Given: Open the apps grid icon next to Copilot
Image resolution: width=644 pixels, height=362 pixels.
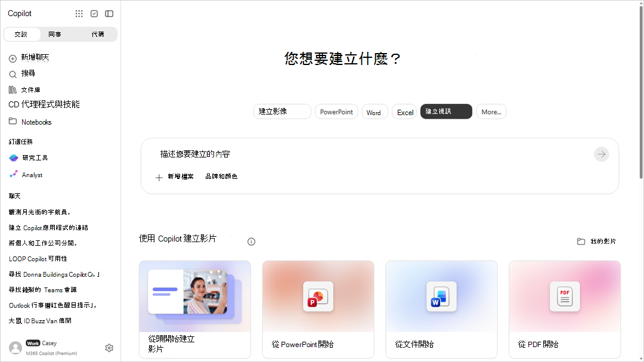Looking at the screenshot, I should click(x=79, y=14).
